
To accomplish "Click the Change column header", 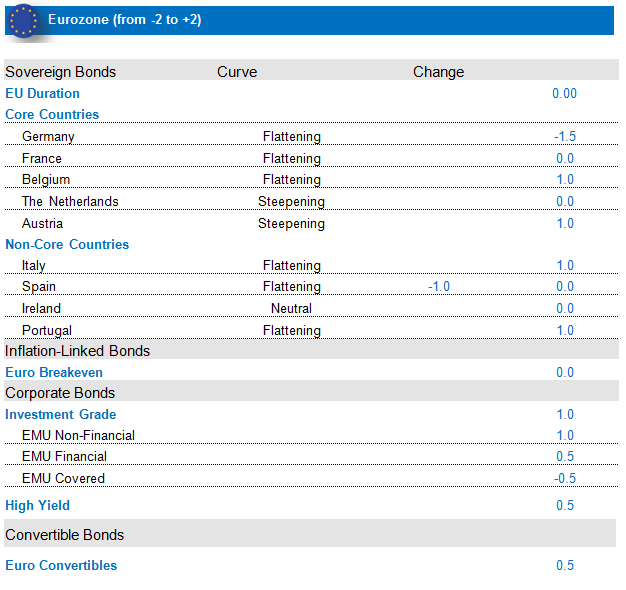I will 439,72.
